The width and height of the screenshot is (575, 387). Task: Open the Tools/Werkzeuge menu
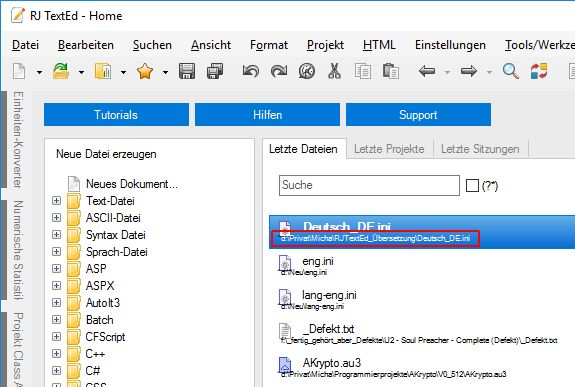coord(540,45)
